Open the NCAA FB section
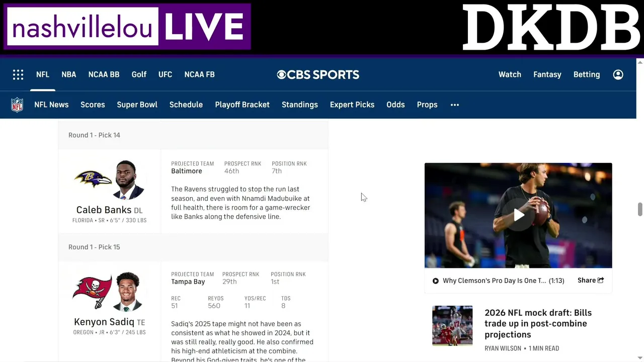Image resolution: width=644 pixels, height=362 pixels. click(199, 74)
